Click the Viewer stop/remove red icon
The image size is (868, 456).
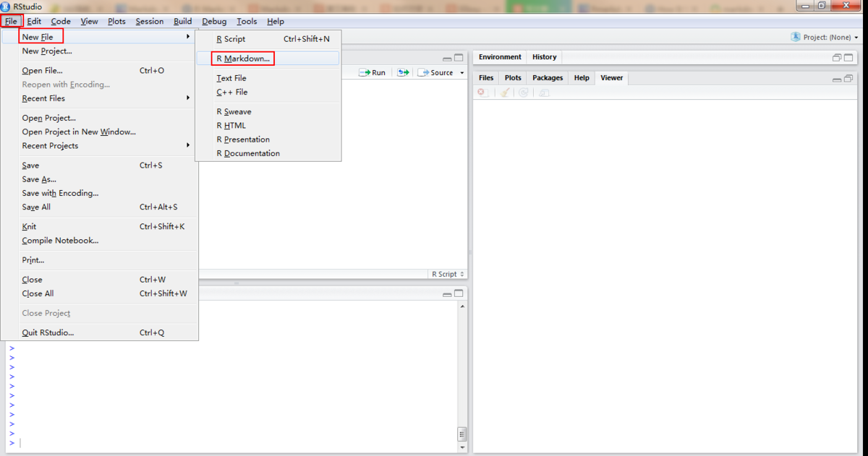click(x=483, y=93)
